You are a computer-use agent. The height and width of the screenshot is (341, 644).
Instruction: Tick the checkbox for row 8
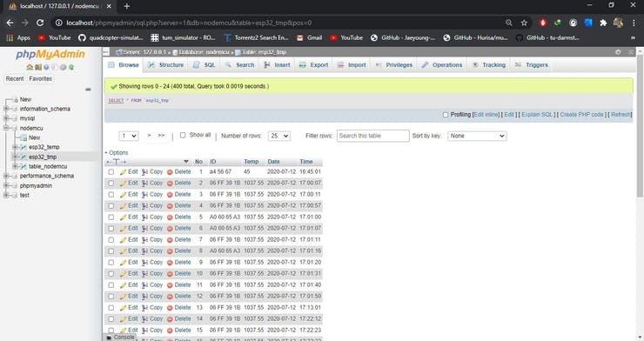(111, 251)
